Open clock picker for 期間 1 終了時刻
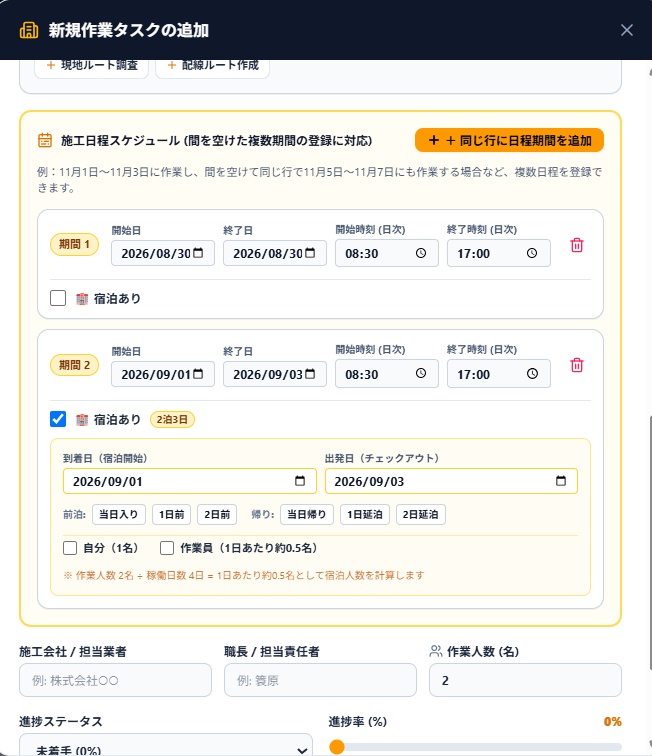 coord(532,253)
